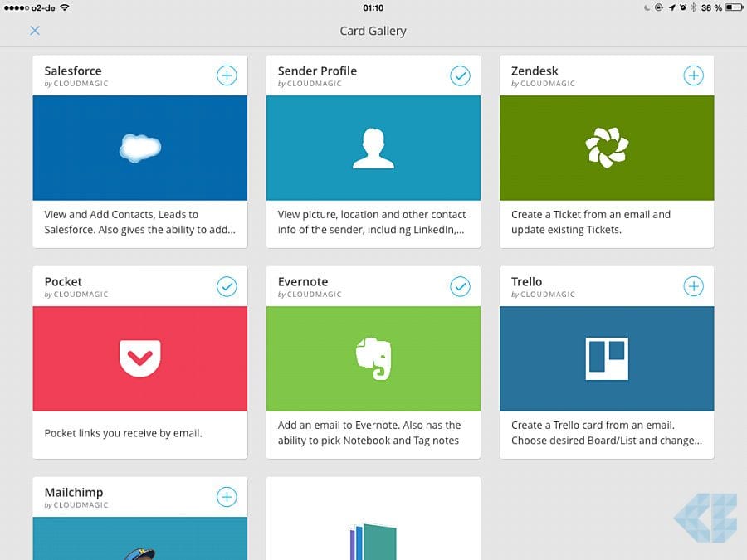Close the Card Gallery with the X
This screenshot has height=560, width=747.
coord(35,31)
